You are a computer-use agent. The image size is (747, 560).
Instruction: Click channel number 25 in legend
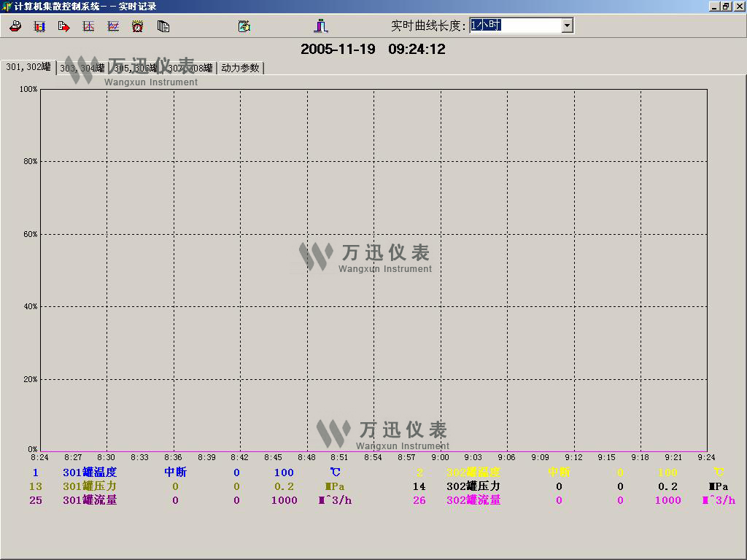tap(36, 500)
